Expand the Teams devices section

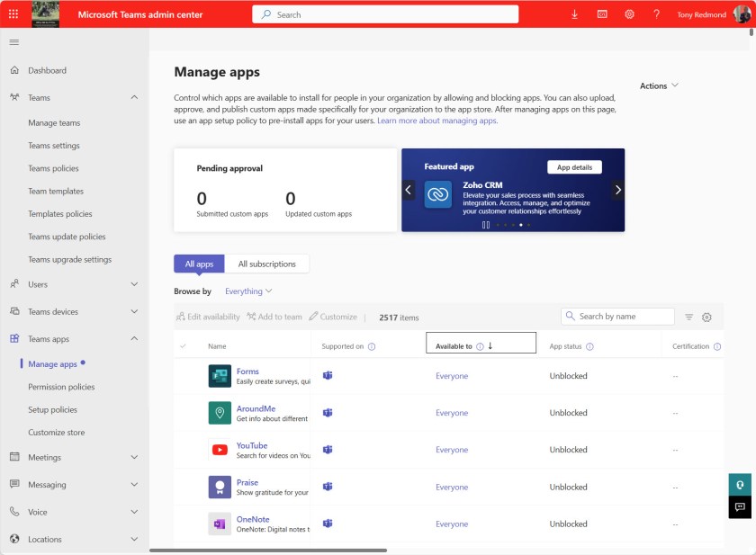point(134,312)
